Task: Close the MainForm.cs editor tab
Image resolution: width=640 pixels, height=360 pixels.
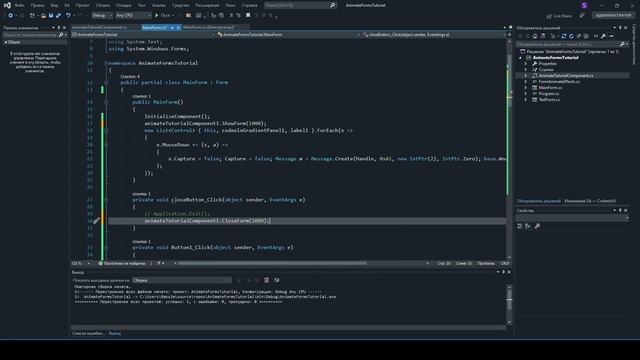Action: [178, 28]
